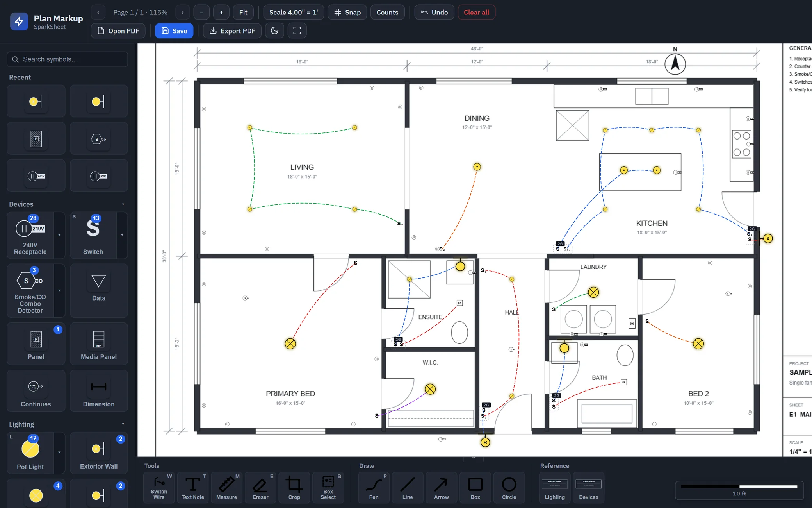Open Switch variant dropdown arrow
812x508 pixels.
point(122,235)
